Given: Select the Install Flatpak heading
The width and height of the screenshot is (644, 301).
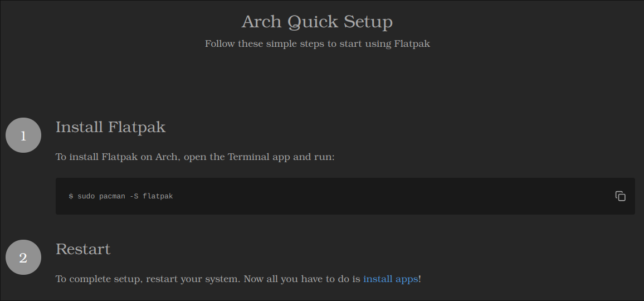Looking at the screenshot, I should coord(110,127).
